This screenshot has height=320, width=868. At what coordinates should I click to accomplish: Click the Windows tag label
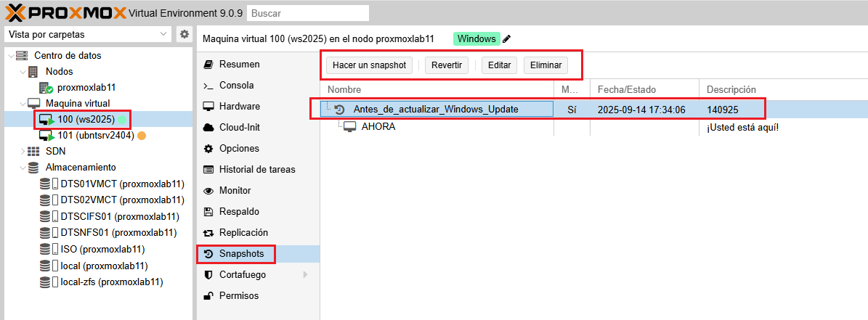click(x=476, y=38)
